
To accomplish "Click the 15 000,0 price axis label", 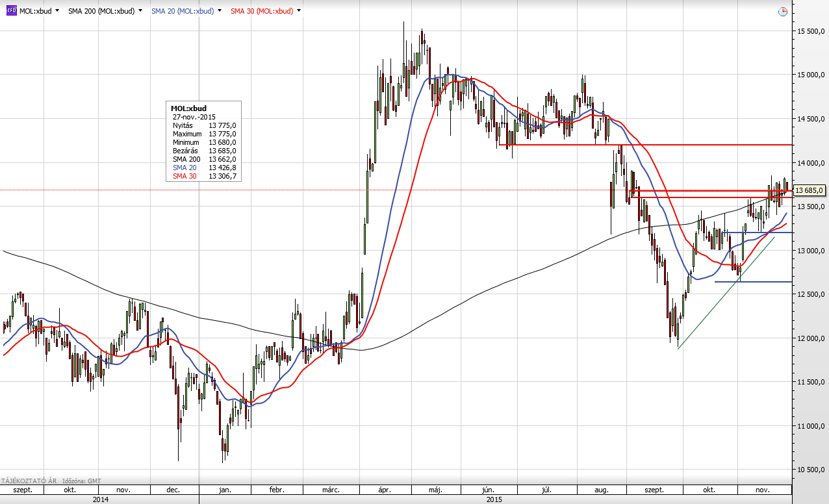I will (x=811, y=75).
